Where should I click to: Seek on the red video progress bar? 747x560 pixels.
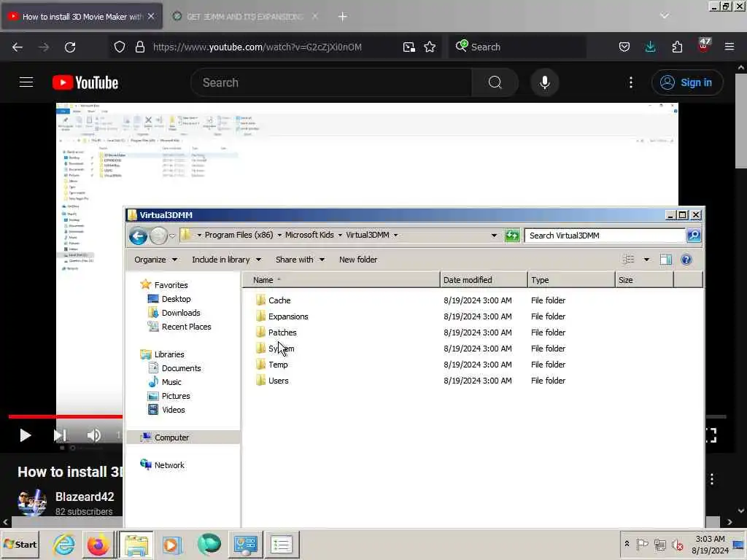[x=65, y=416]
